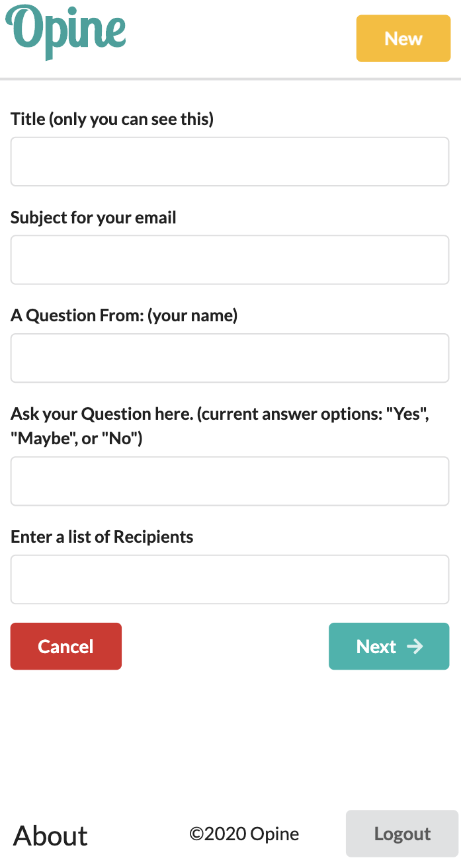This screenshot has width=461, height=868.
Task: Click the Ask your Question text field
Action: 230,481
